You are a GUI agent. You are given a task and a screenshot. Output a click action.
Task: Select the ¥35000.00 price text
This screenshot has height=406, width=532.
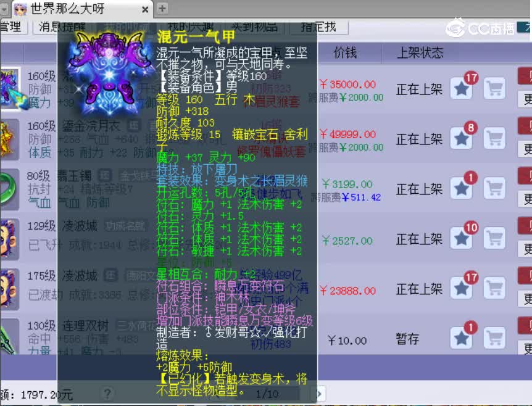click(x=347, y=84)
